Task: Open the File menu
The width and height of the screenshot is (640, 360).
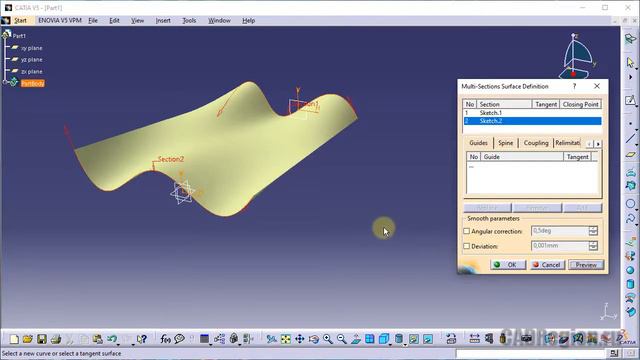Action: point(93,20)
